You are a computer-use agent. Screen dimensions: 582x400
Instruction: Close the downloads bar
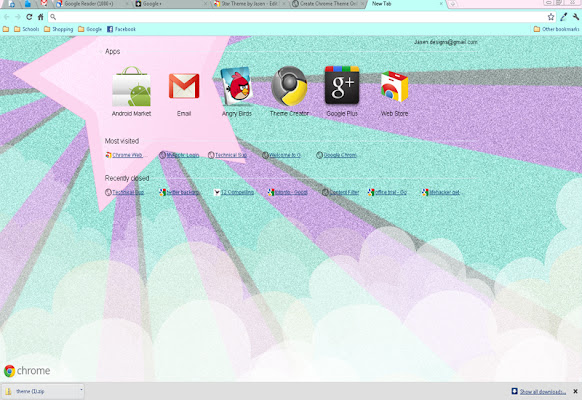pos(575,391)
